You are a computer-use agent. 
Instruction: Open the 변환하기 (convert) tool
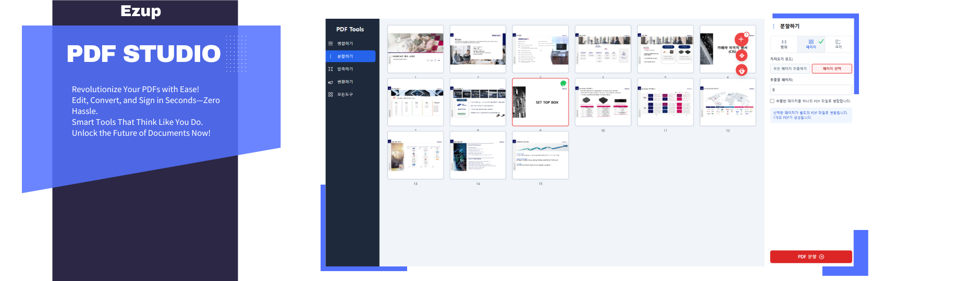tap(350, 82)
